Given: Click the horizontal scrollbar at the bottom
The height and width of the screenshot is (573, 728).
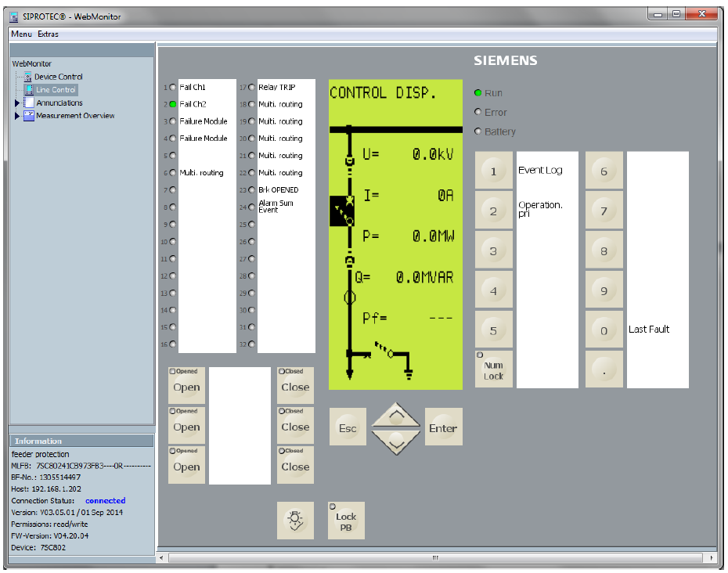Looking at the screenshot, I should coord(435,558).
